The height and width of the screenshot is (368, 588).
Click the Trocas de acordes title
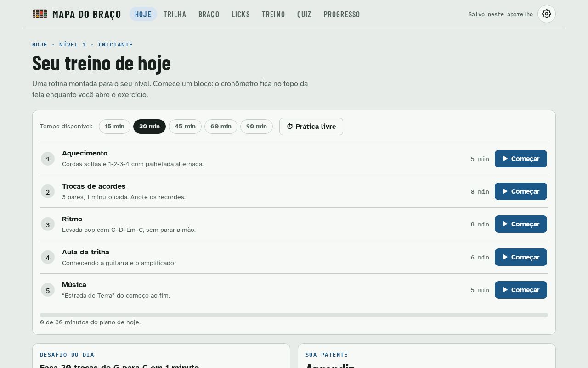click(94, 186)
